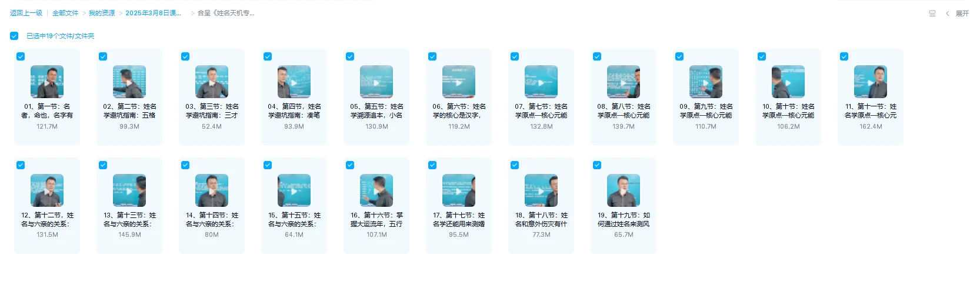Open video thumbnail for 10 第十节

788,82
